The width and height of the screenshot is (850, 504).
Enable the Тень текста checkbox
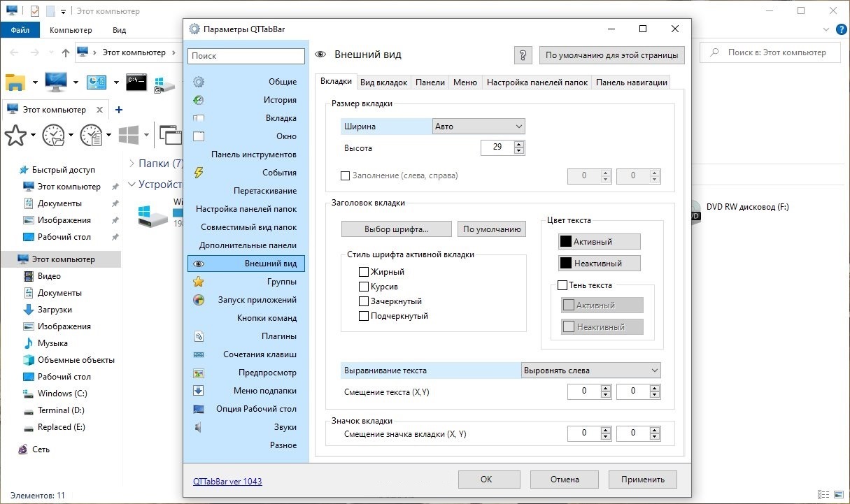[562, 285]
